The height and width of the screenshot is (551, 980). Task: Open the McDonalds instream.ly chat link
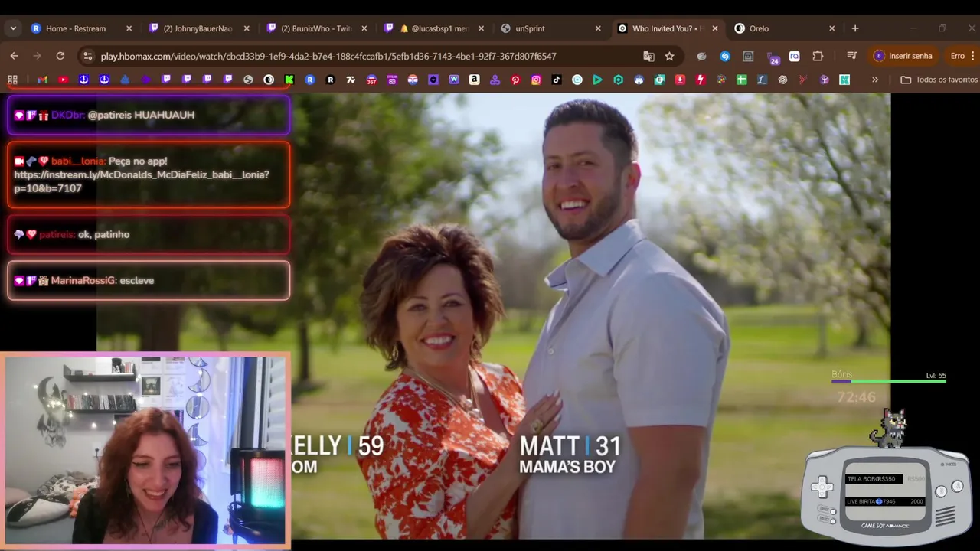tap(142, 181)
